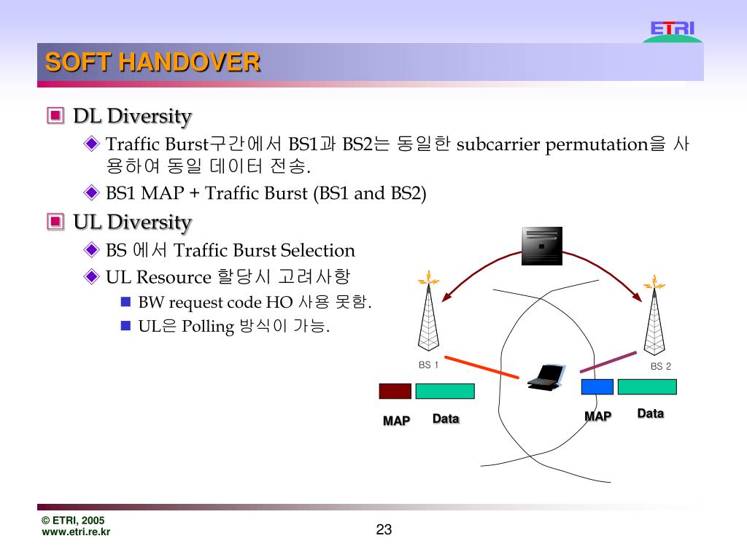
Task: Click the diamond bullet before Traffic Burst구간에서
Action: (91, 144)
